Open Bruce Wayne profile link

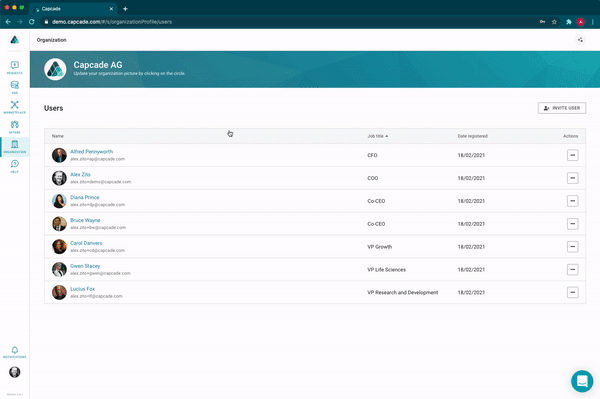click(85, 220)
